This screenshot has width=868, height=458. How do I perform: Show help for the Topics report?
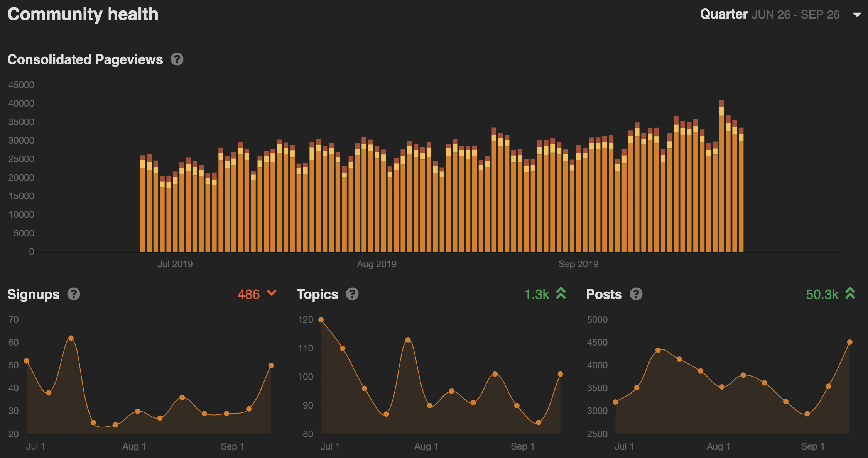point(352,294)
